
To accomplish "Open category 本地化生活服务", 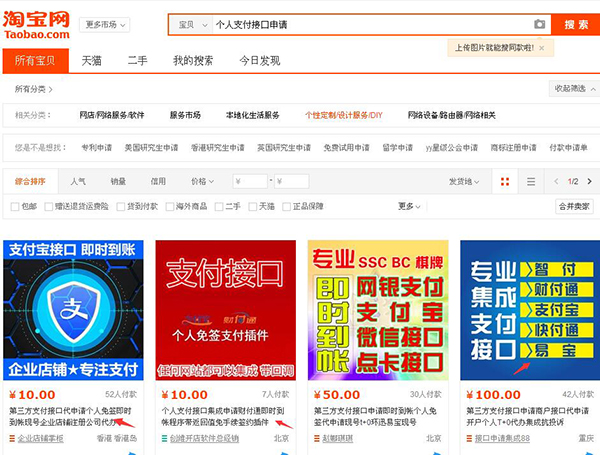I will click(253, 115).
